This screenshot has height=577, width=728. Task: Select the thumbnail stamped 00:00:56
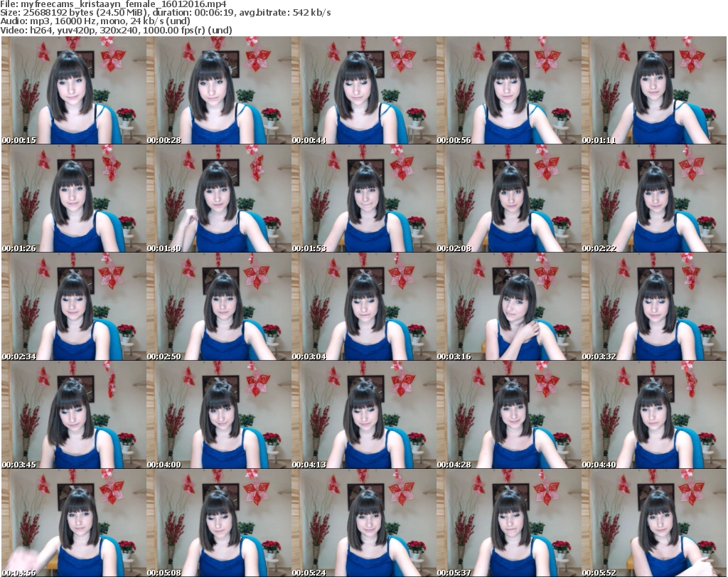click(x=508, y=90)
